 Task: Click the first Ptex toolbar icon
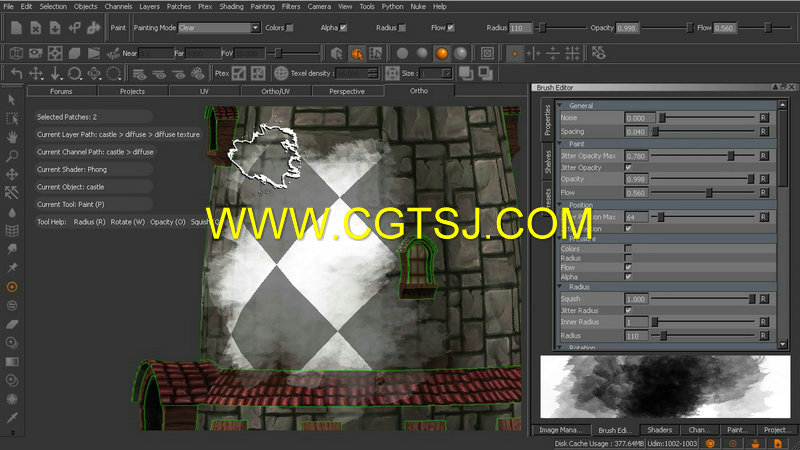click(239, 73)
